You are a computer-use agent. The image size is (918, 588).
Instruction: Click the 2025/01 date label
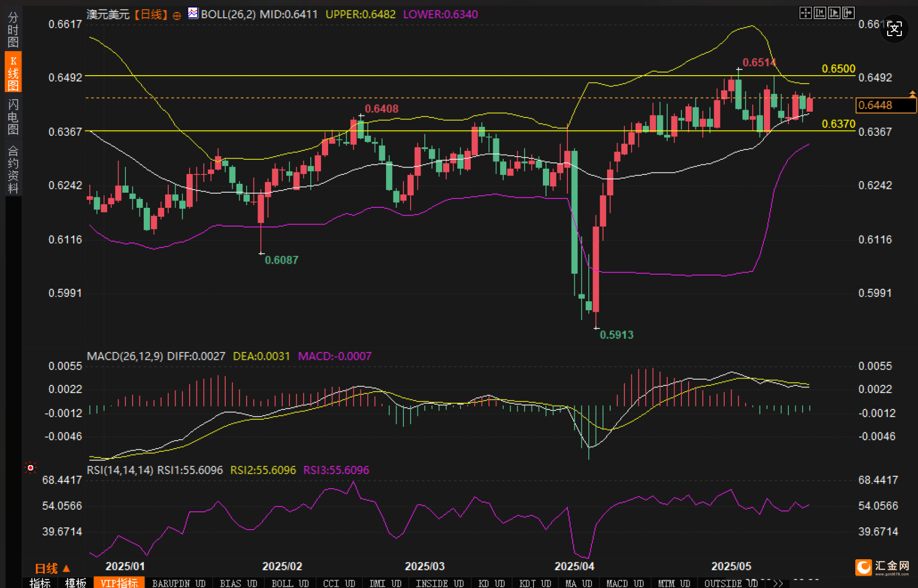click(125, 566)
